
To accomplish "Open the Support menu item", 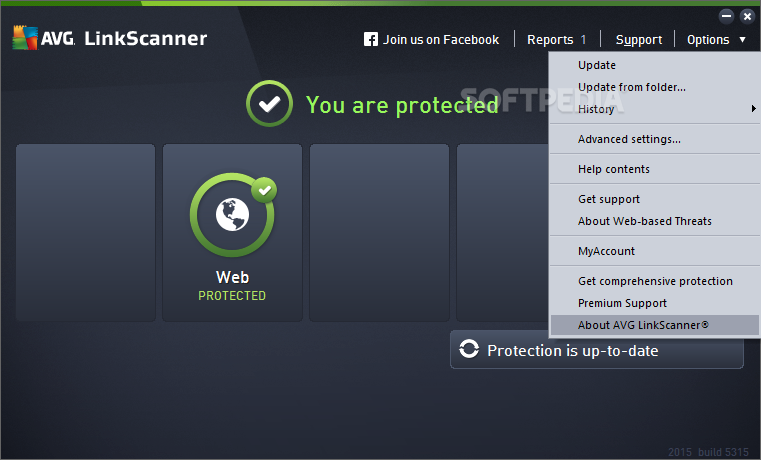I will click(639, 40).
